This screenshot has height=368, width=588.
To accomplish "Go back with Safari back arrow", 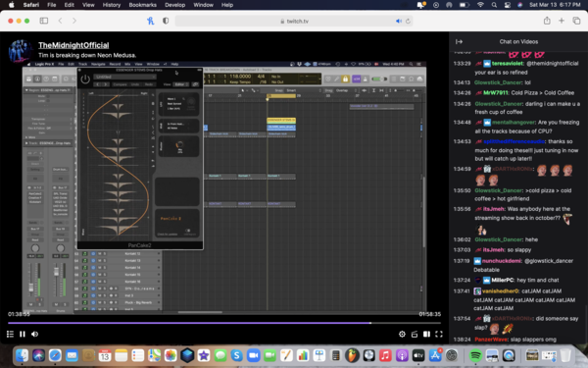I will pyautogui.click(x=60, y=21).
